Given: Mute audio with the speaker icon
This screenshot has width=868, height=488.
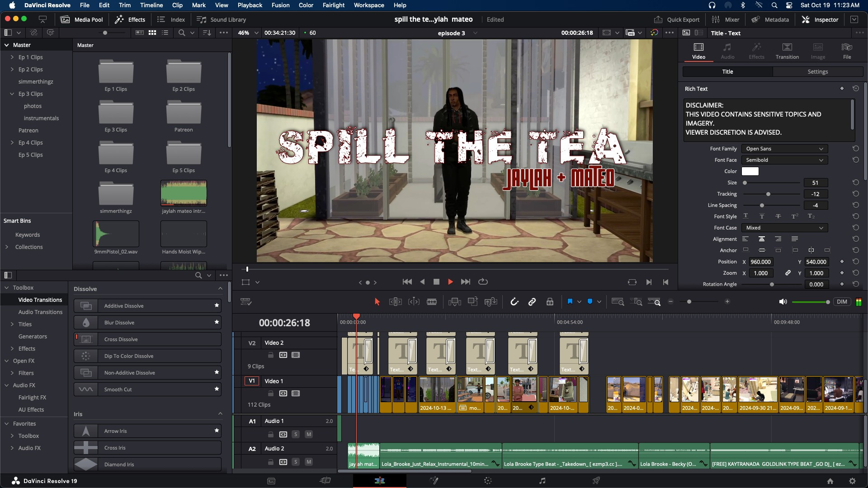Looking at the screenshot, I should tap(783, 302).
